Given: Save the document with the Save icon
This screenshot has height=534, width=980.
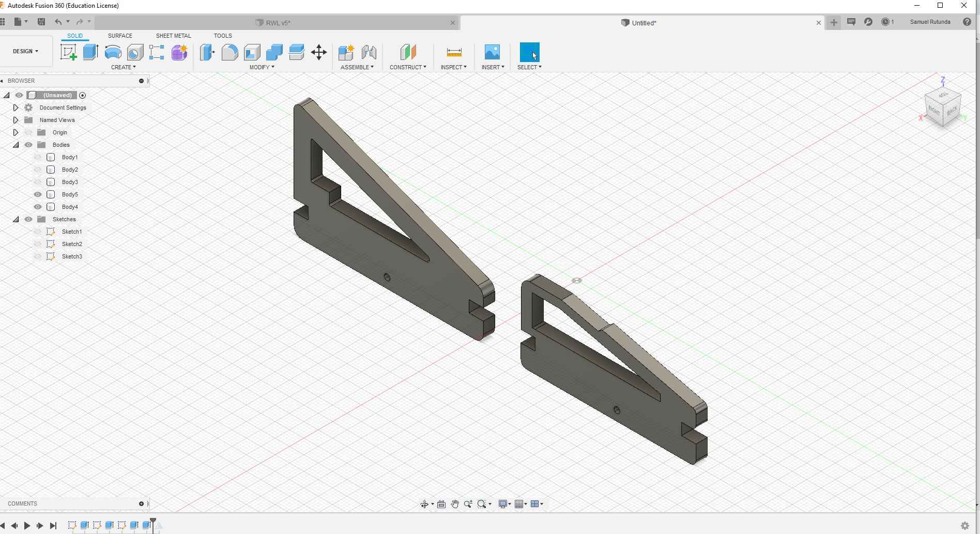Looking at the screenshot, I should pos(41,22).
